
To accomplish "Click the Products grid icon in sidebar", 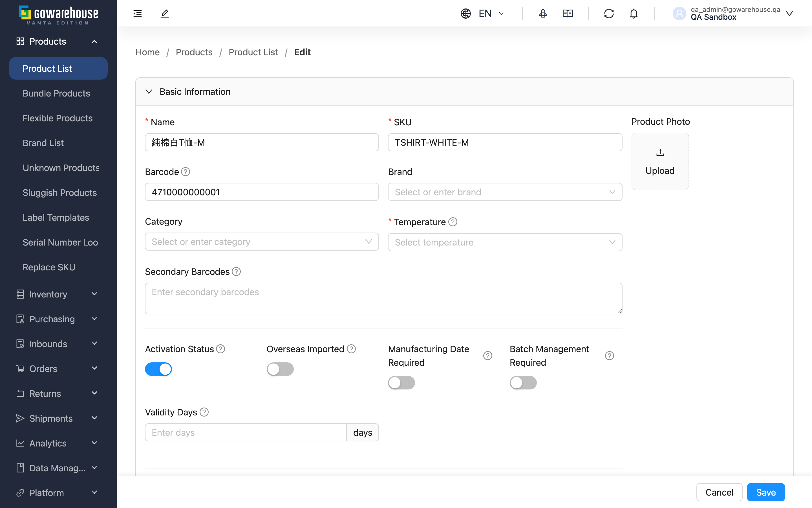I will [20, 41].
